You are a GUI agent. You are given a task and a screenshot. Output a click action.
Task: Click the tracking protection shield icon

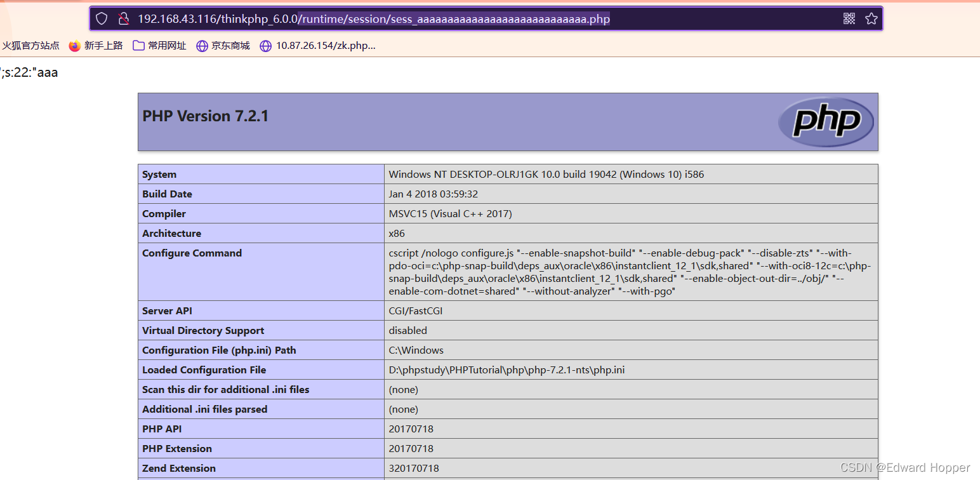click(x=101, y=18)
